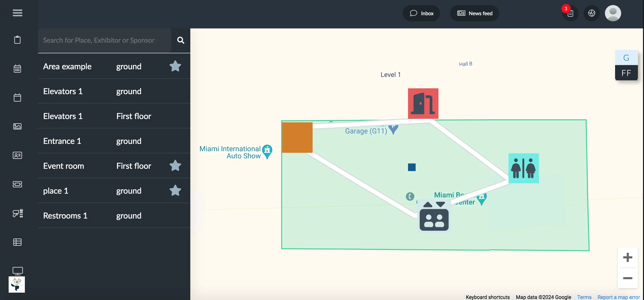The image size is (644, 300).
Task: Expand the G floor level selector
Action: pyautogui.click(x=626, y=58)
